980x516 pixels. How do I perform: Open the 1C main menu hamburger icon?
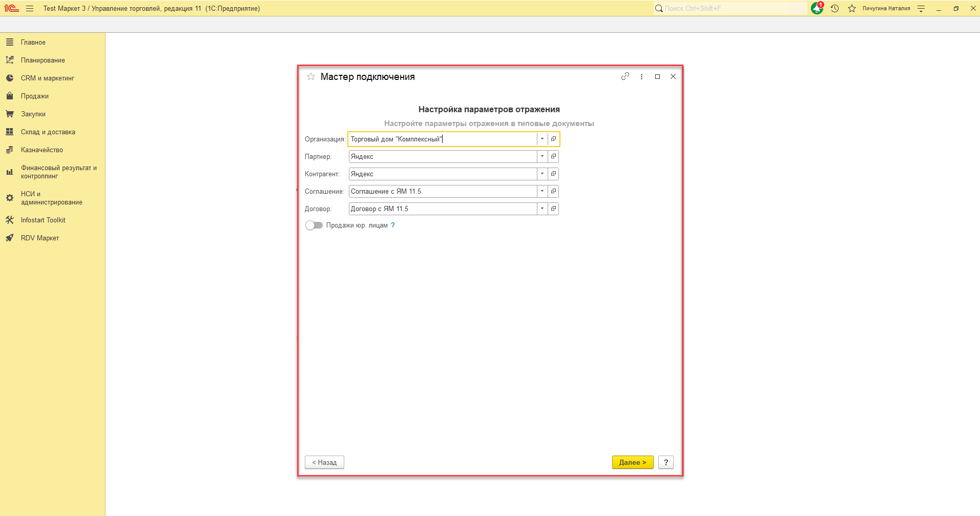point(30,8)
